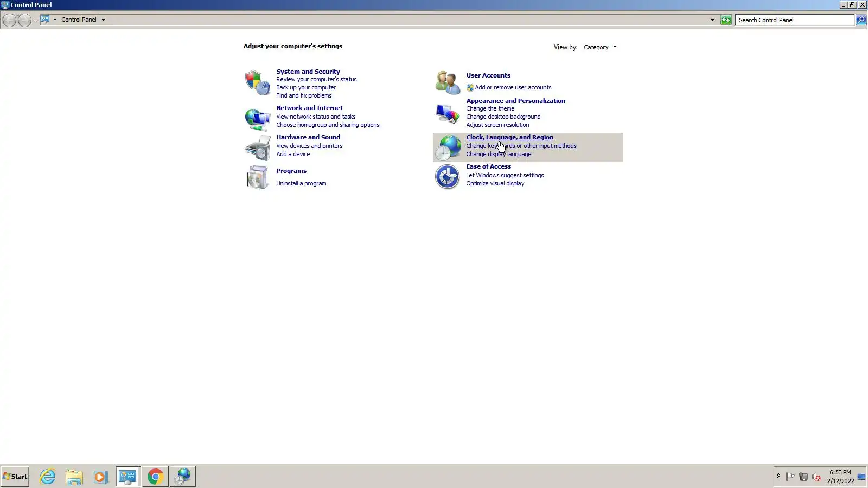The height and width of the screenshot is (488, 868).
Task: Expand the arrow between the address icon and Control Panel
Action: (x=55, y=20)
